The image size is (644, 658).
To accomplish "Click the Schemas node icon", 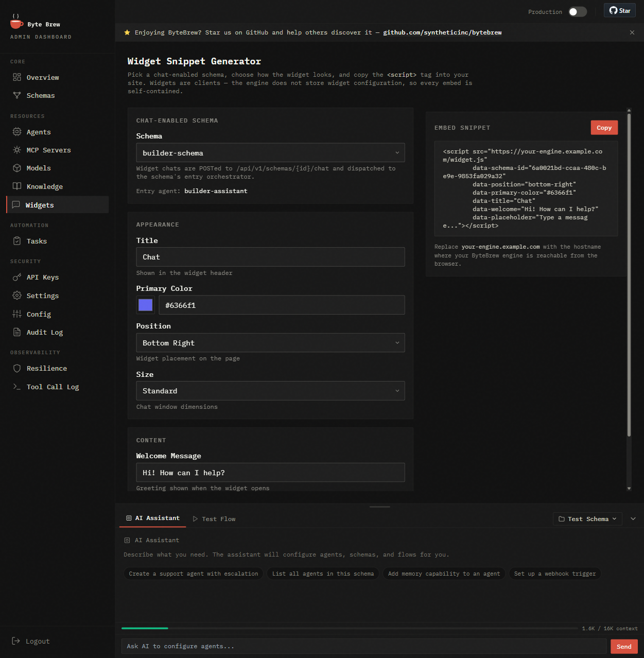I will [x=17, y=95].
